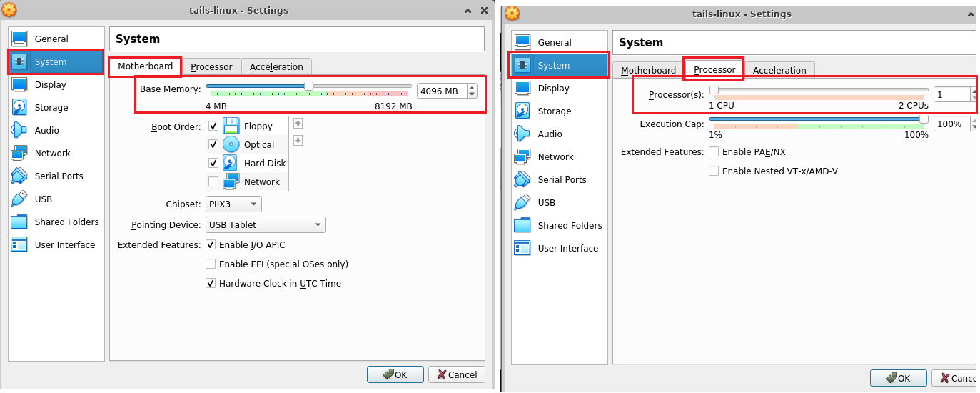Click System chip icon in right window
This screenshot has width=980, height=393.
523,65
